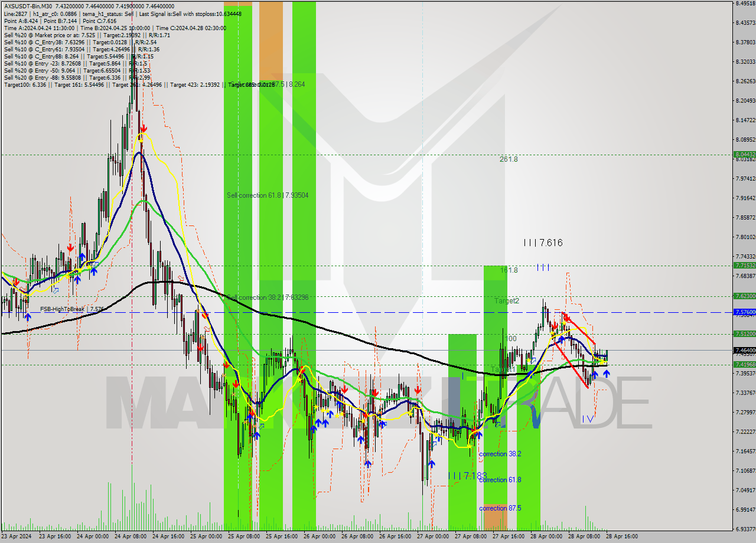Viewport: 756px width, 543px height.
Task: Select the Target2 label
Action: 507,301
